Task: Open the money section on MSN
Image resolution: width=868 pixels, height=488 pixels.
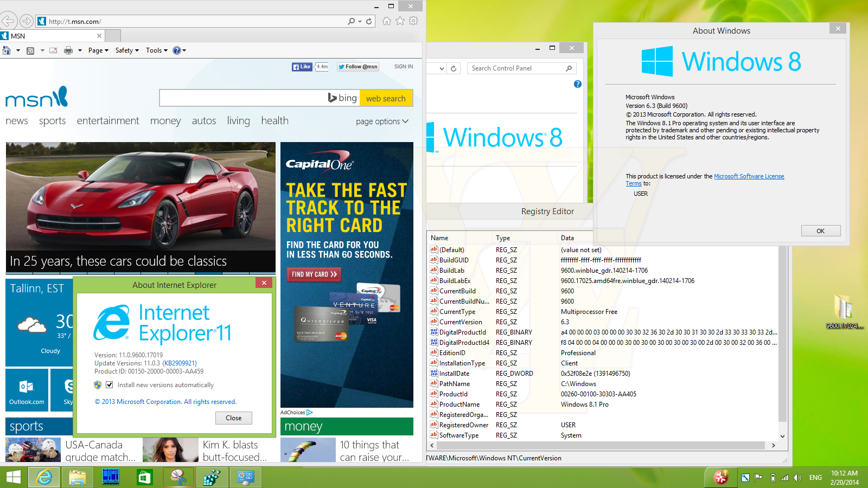Action: (165, 121)
